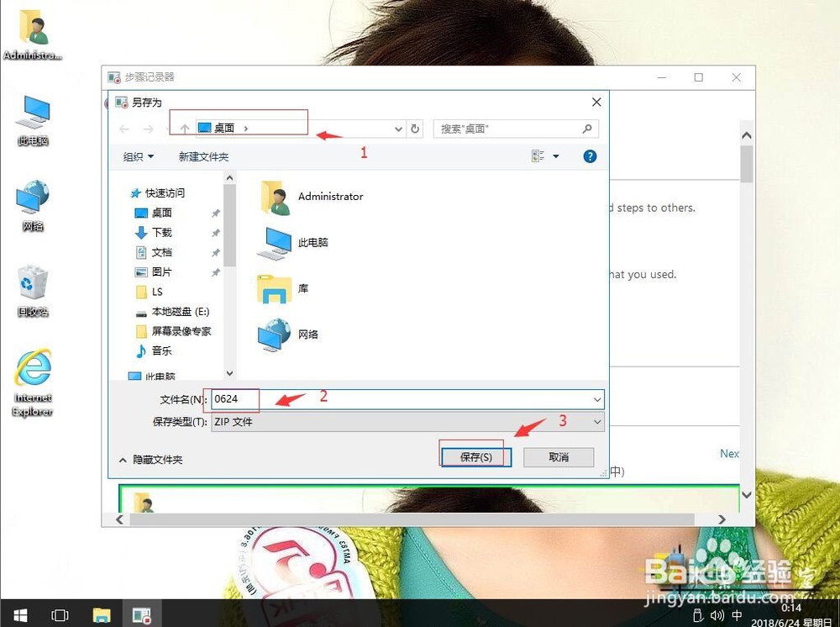The image size is (840, 627).
Task: Click Steps Recorder horizontal scroll-left arrow
Action: [120, 519]
